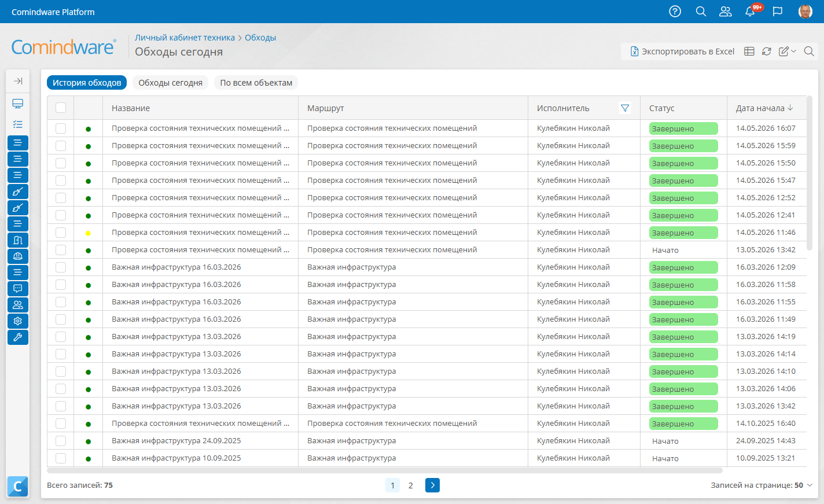Switch to the Обходы сегодня tab
This screenshot has height=504, width=824.
point(170,83)
